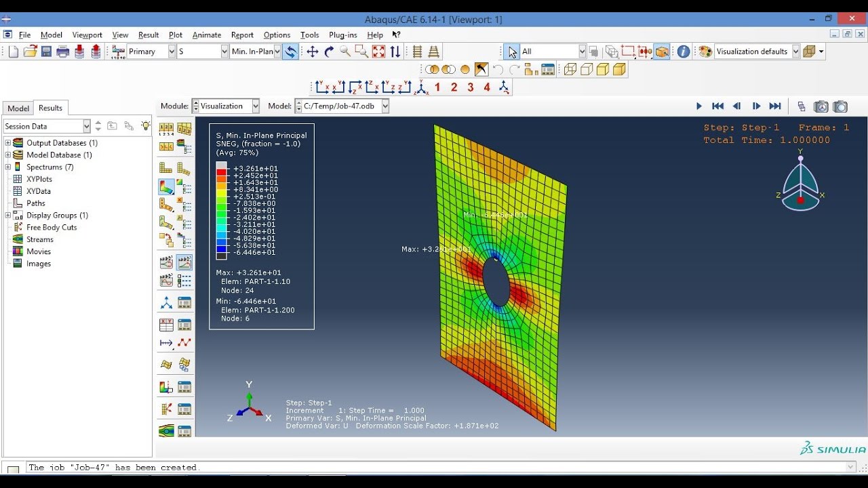Open the Module Visualization dropdown

click(x=256, y=106)
